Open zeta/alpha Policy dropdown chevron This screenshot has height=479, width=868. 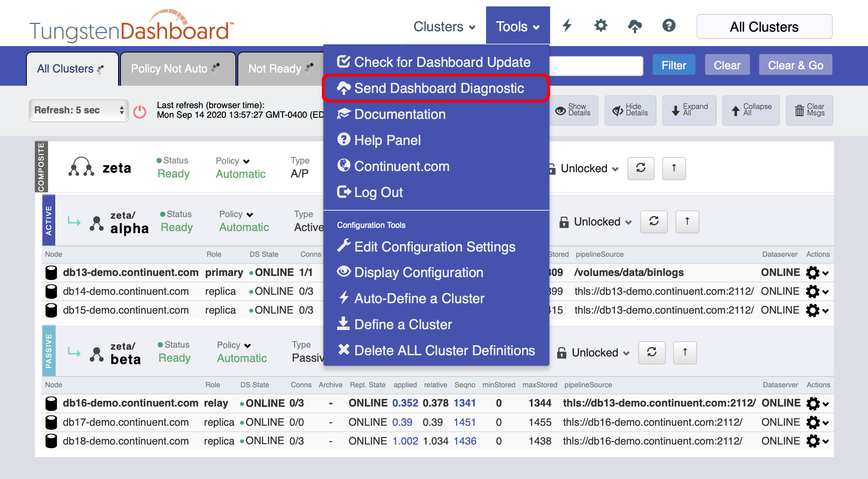(250, 215)
